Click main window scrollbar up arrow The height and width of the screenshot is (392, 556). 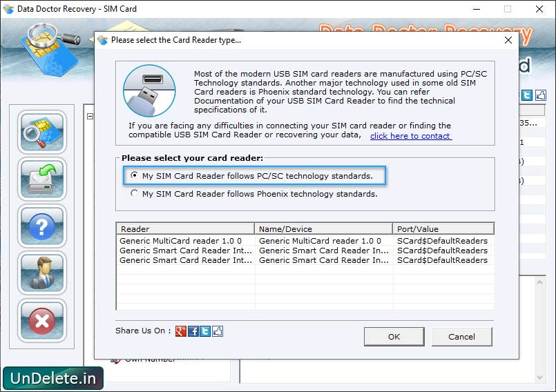(x=539, y=283)
